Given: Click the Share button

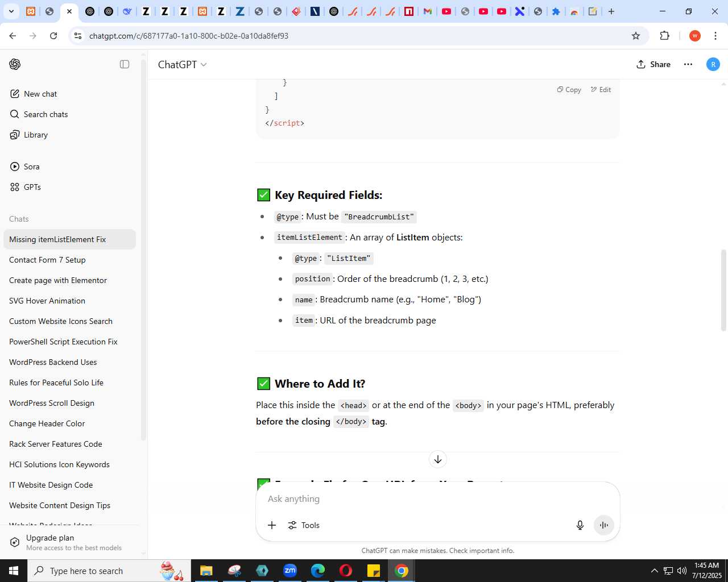Looking at the screenshot, I should tap(653, 64).
